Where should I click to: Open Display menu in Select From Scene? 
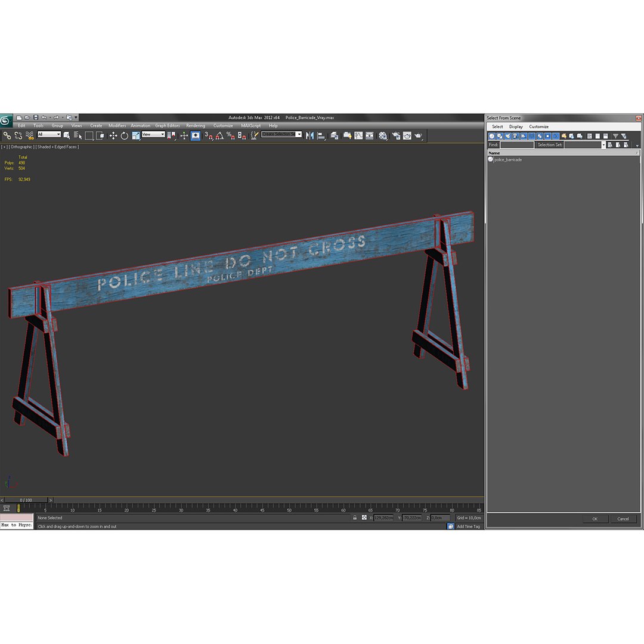pyautogui.click(x=516, y=126)
